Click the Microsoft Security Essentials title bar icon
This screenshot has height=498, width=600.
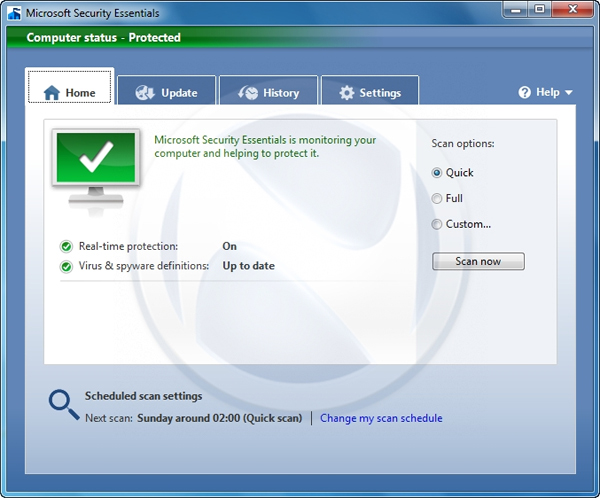point(14,13)
